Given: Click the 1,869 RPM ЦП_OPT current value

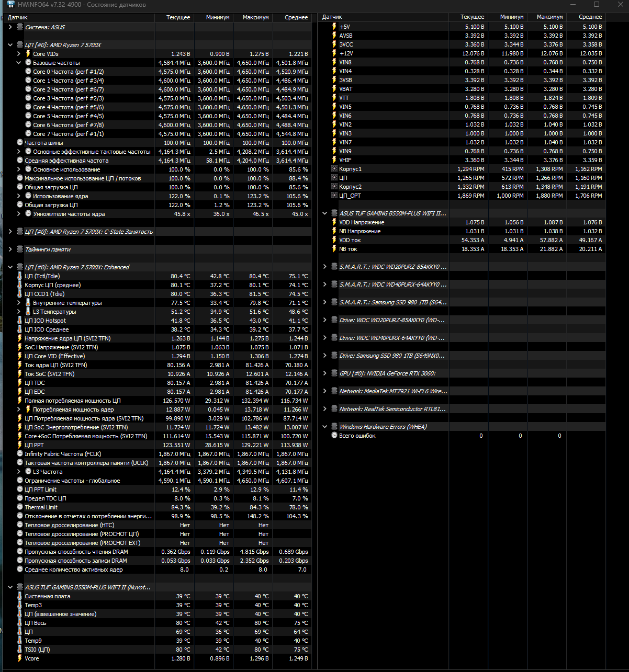Looking at the screenshot, I should click(x=470, y=196).
